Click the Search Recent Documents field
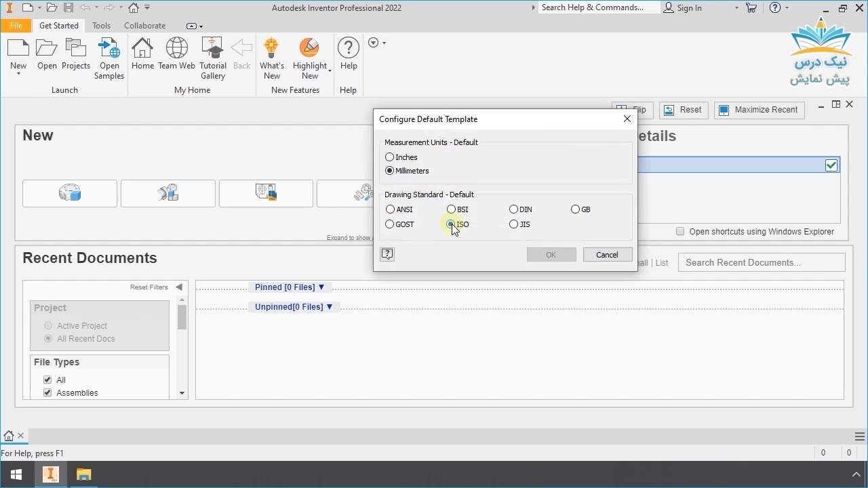 [761, 262]
